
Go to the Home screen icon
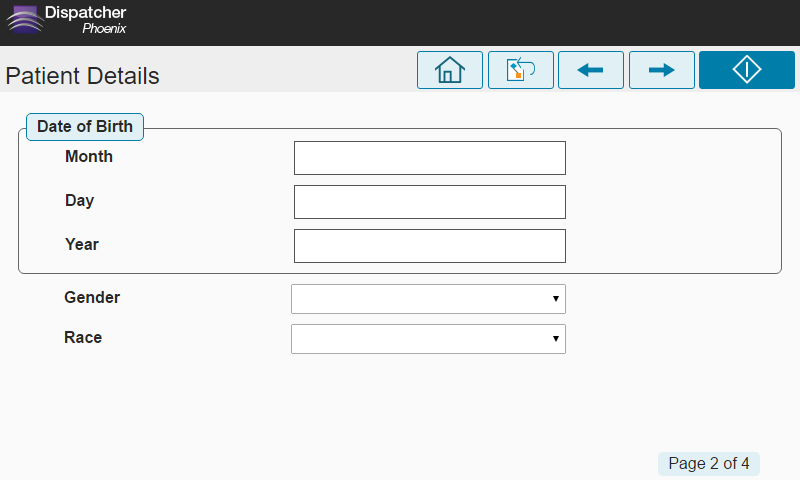(x=449, y=70)
